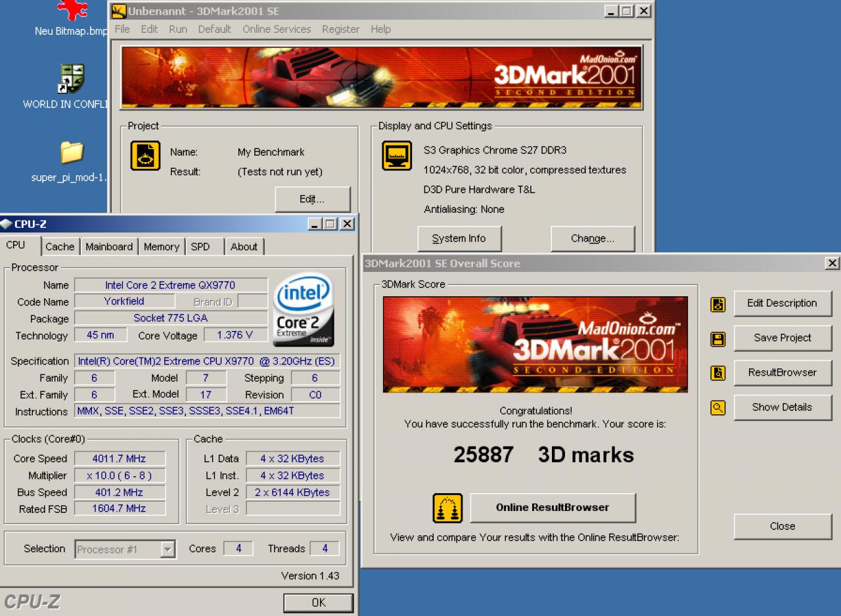Click the Display settings monitor icon

coord(397,156)
